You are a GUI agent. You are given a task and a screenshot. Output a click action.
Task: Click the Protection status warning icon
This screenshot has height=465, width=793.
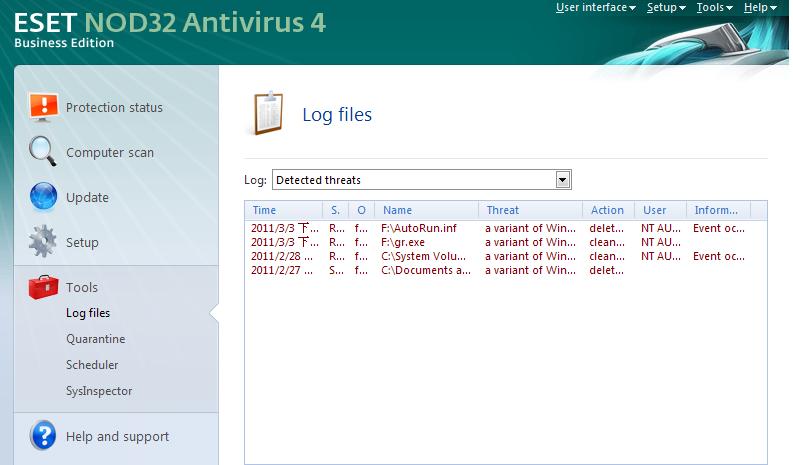tap(43, 107)
